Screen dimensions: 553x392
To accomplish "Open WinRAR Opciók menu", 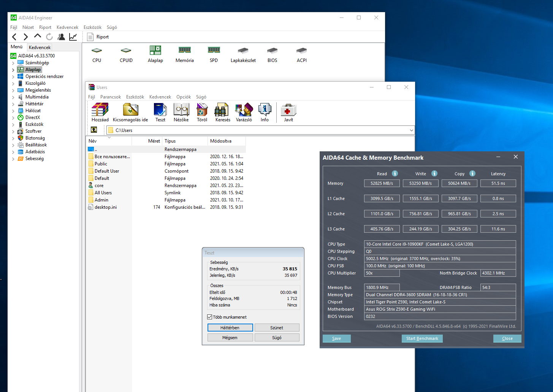I will click(x=184, y=97).
